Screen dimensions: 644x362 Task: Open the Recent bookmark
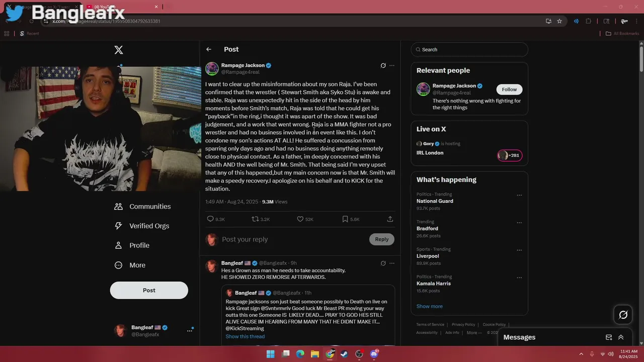29,34
